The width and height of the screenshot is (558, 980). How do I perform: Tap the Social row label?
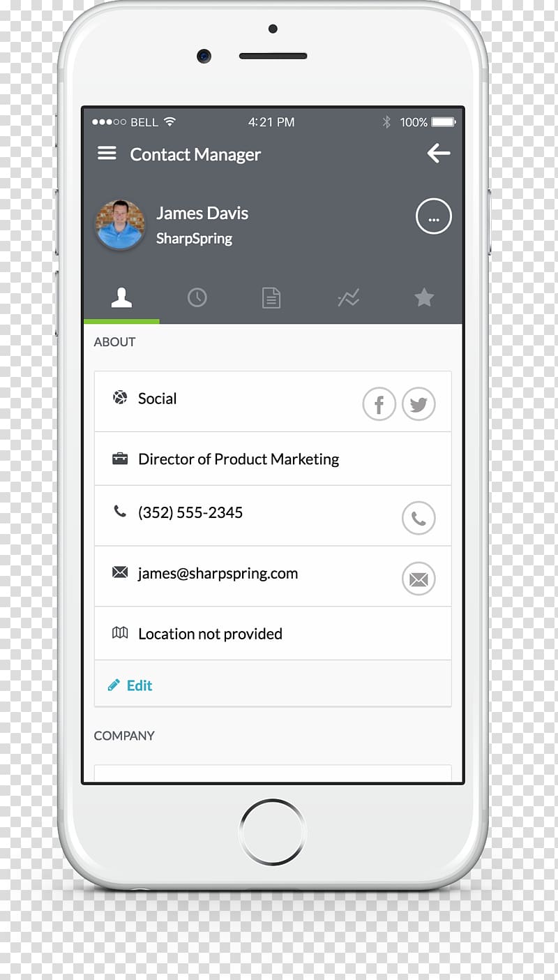coord(157,399)
